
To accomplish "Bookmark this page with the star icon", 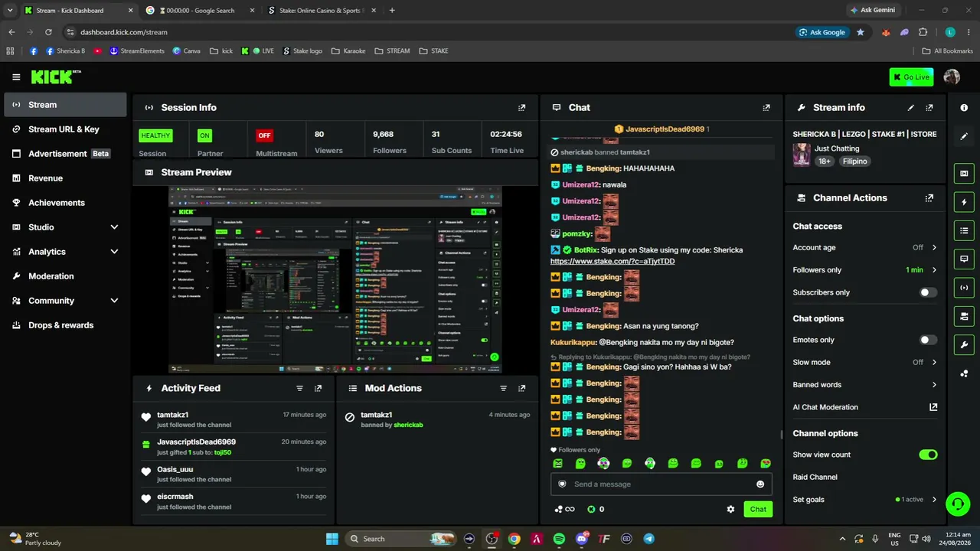I will pyautogui.click(x=861, y=32).
